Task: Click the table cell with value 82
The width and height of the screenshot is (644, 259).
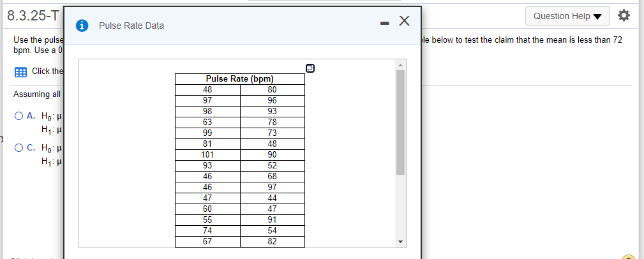Action: 273,242
